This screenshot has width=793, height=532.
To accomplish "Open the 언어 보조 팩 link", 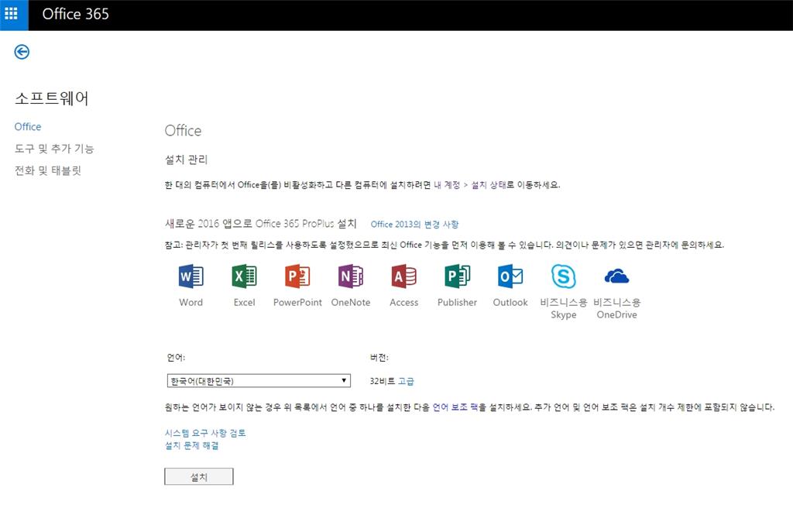I will pyautogui.click(x=455, y=407).
